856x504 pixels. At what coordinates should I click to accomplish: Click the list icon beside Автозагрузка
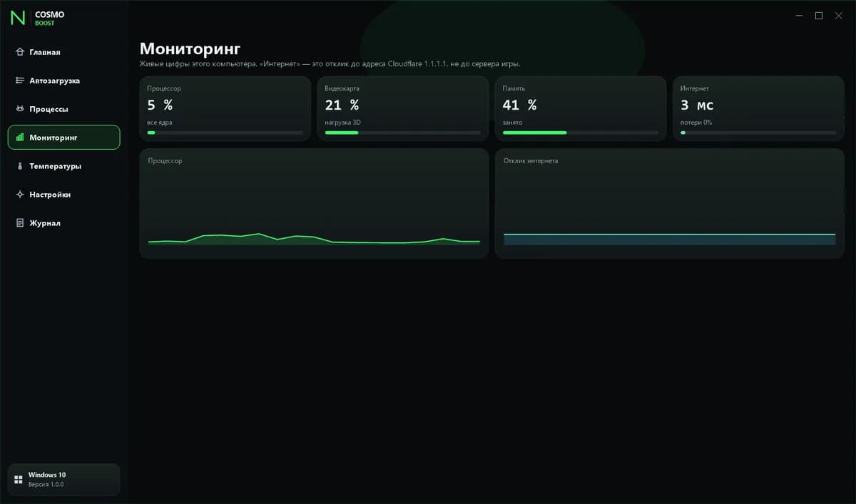click(x=20, y=81)
